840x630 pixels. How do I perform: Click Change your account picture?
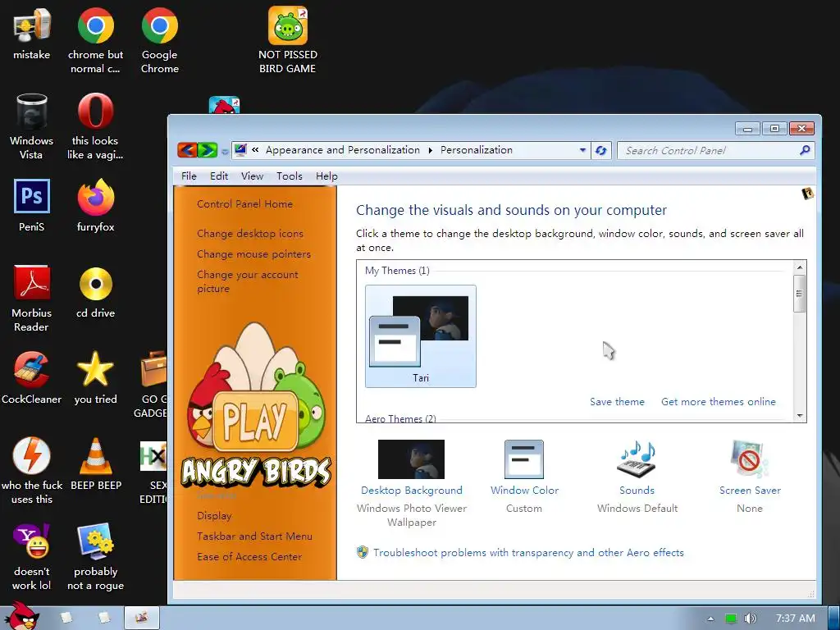point(248,281)
